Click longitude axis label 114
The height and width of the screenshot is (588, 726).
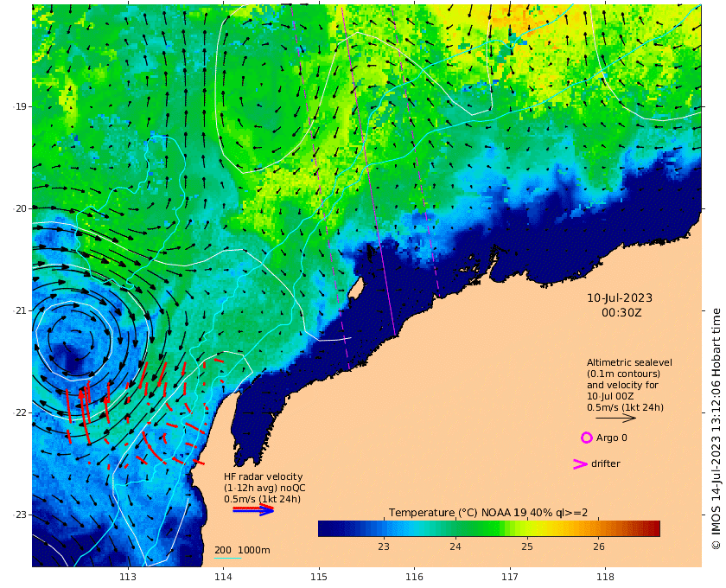(223, 577)
